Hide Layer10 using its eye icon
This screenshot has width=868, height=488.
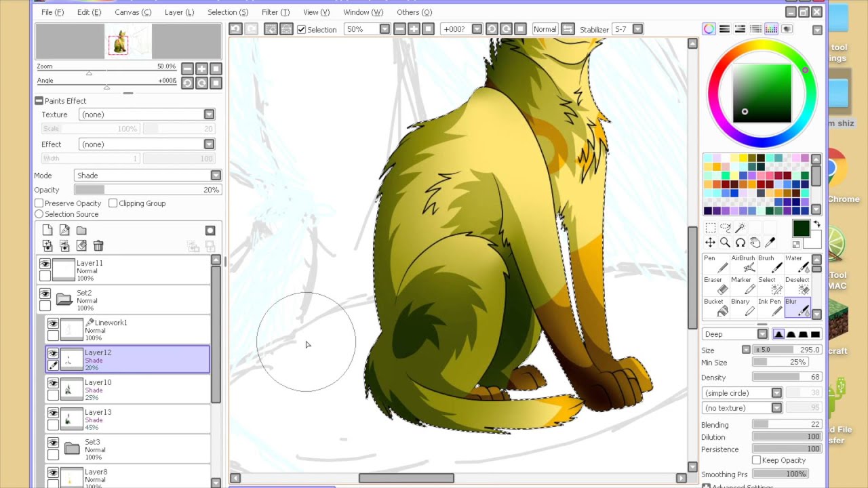click(53, 384)
